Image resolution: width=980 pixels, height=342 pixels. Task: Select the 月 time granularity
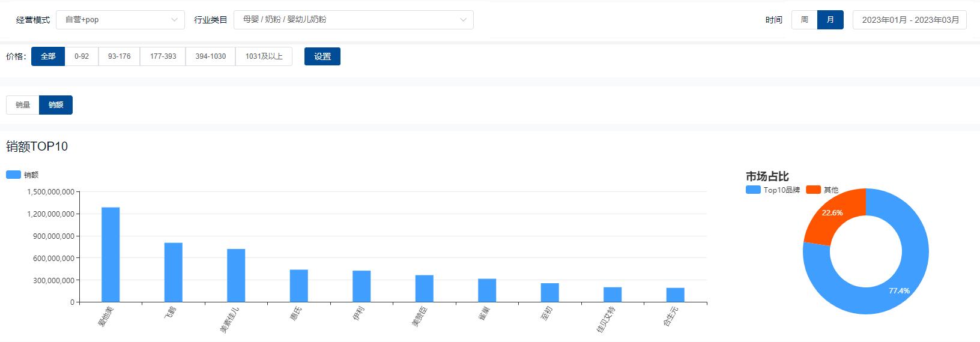(x=830, y=20)
